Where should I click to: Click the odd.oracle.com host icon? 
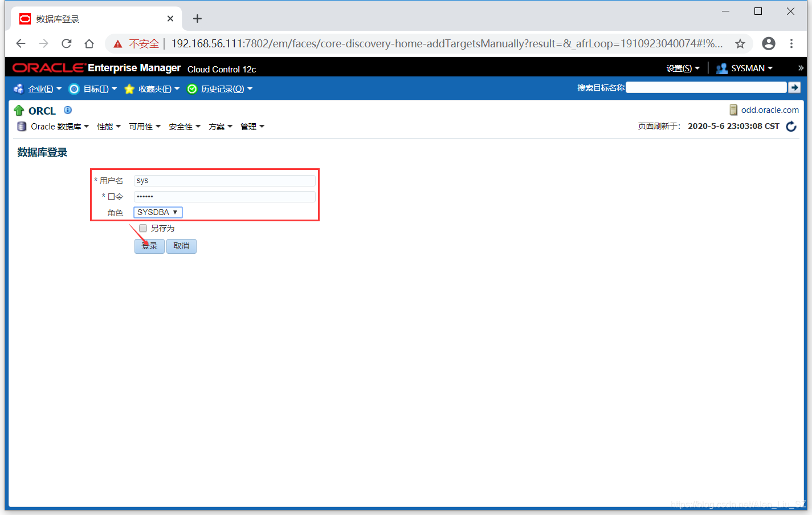pyautogui.click(x=734, y=110)
